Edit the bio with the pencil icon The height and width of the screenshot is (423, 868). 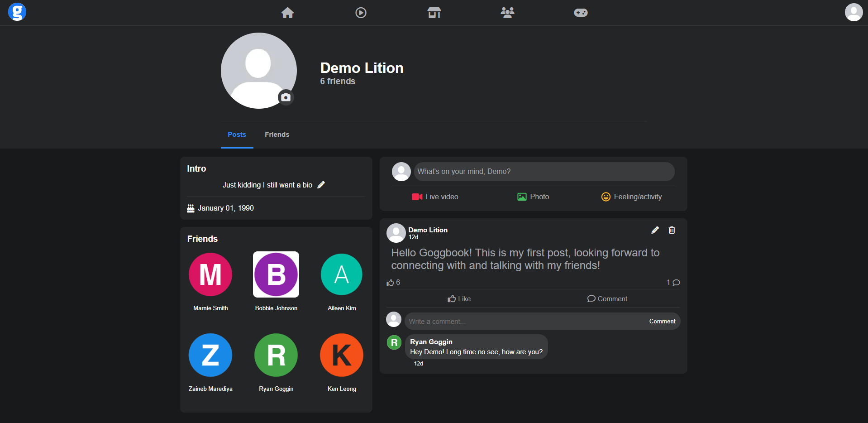pyautogui.click(x=321, y=185)
